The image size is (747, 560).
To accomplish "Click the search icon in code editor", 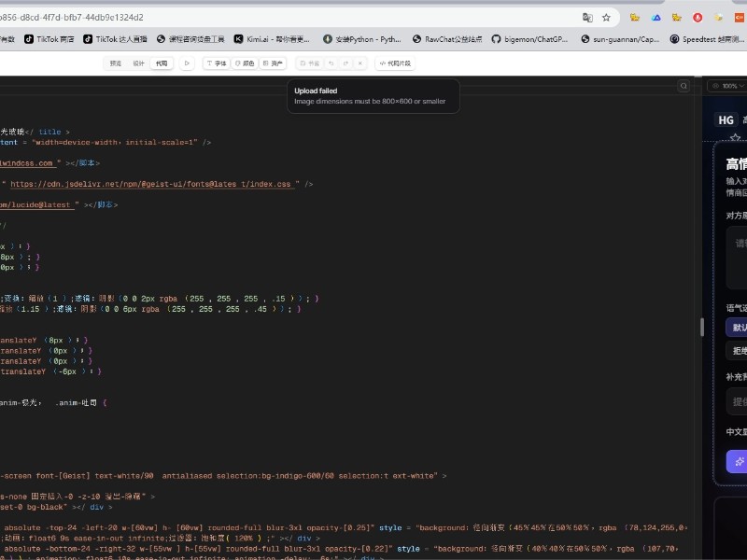I will pos(684,86).
